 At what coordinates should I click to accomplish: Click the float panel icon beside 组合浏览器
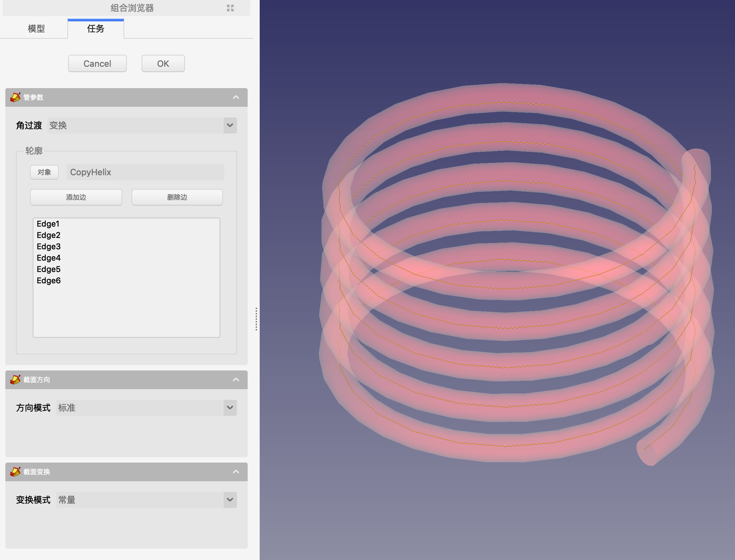point(230,8)
